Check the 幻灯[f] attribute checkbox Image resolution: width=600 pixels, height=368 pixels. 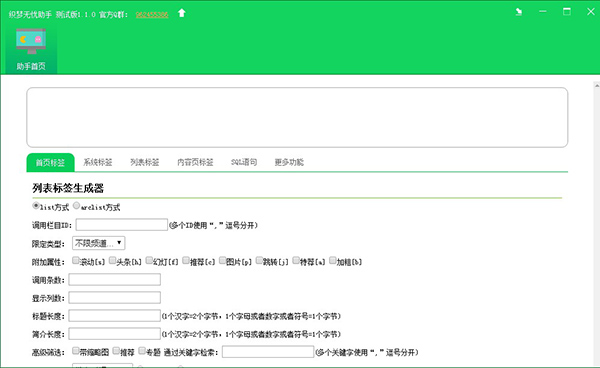pos(149,261)
